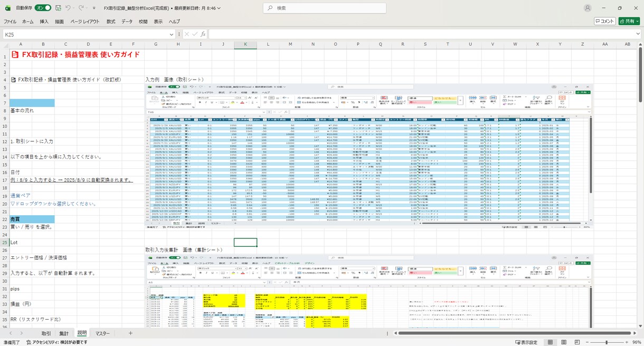Open the ファイル menu

(10, 22)
